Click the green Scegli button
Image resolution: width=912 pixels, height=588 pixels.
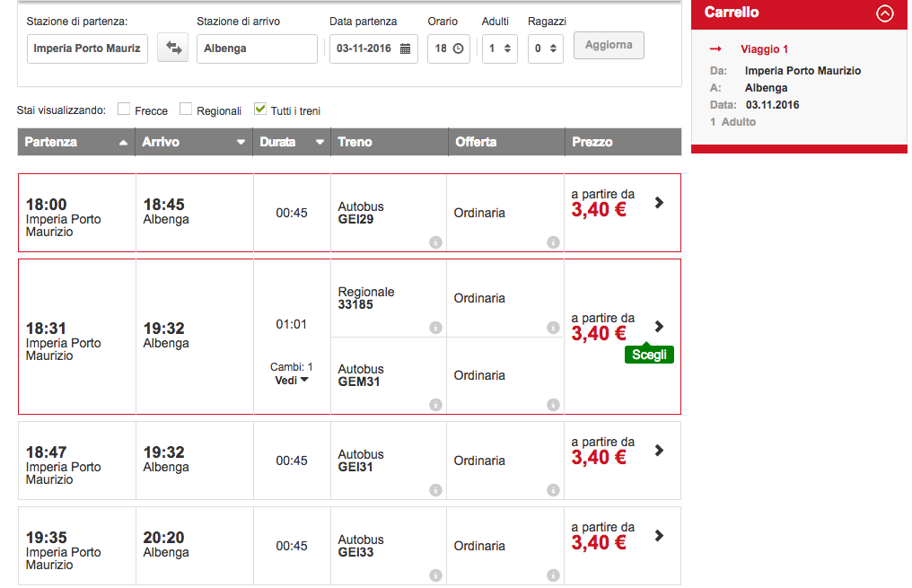pos(649,355)
